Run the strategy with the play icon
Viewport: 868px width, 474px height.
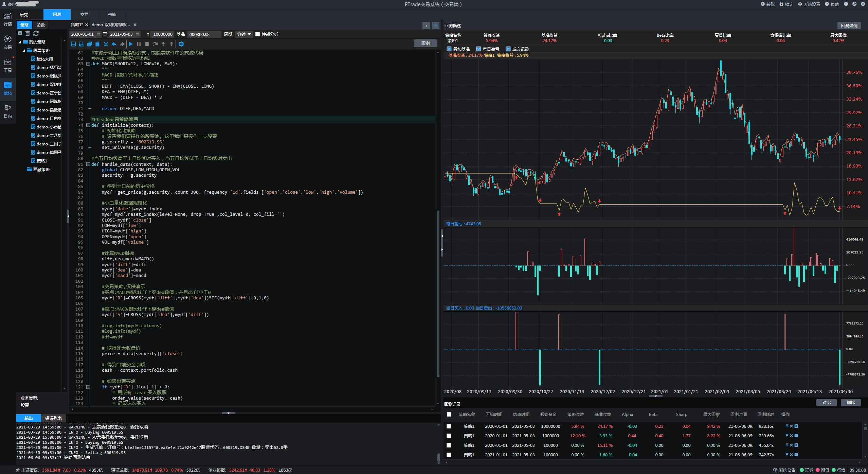tap(131, 44)
